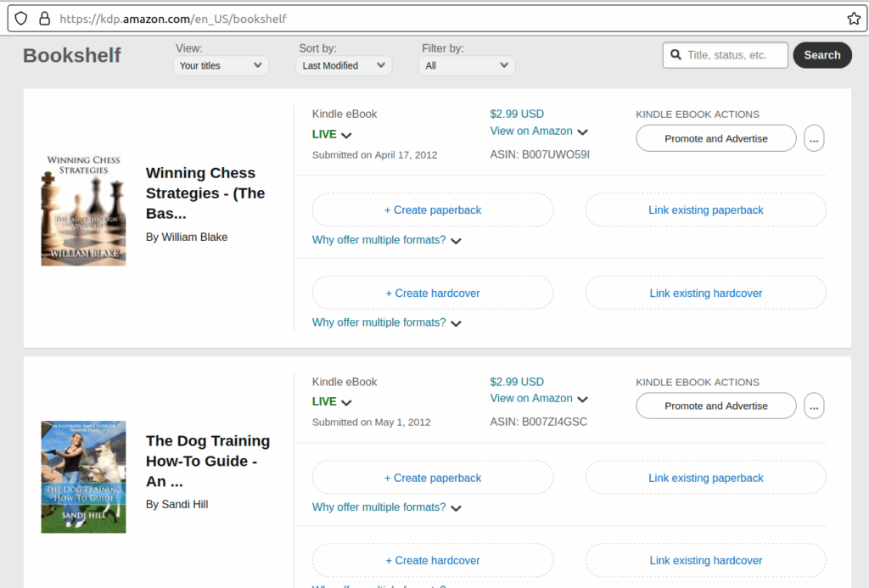Click Promote and Advertise for Winning Chess Strategies

pyautogui.click(x=715, y=138)
